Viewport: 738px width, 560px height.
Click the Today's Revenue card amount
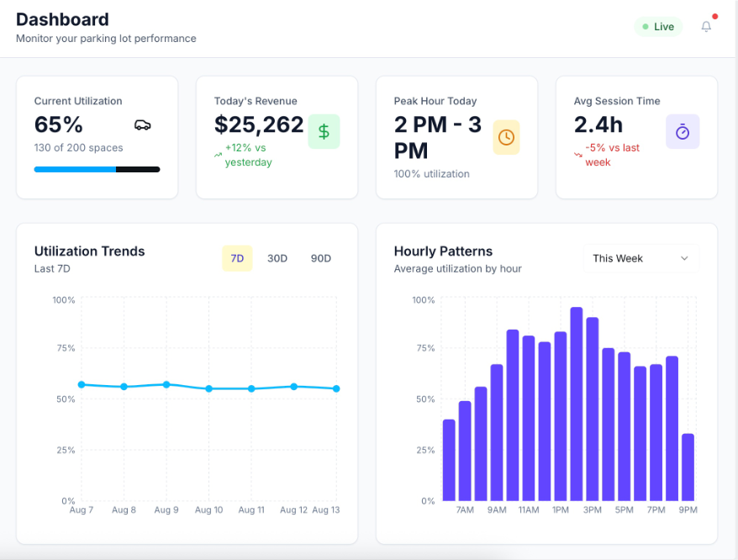259,124
